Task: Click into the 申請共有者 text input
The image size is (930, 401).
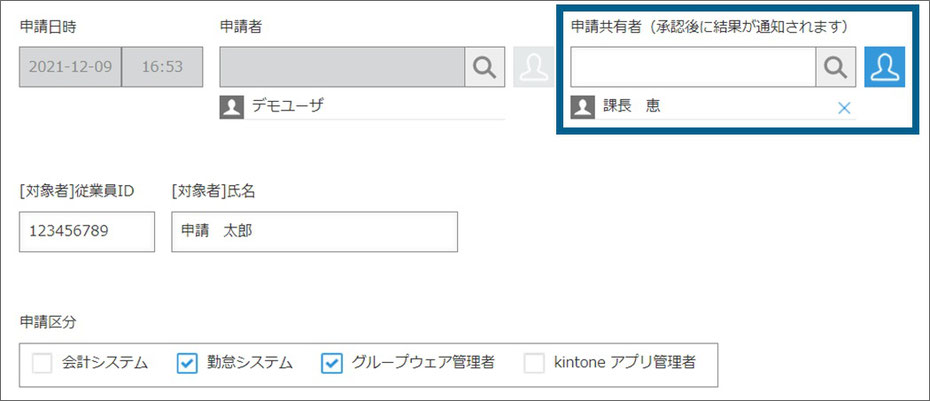Action: (x=693, y=67)
